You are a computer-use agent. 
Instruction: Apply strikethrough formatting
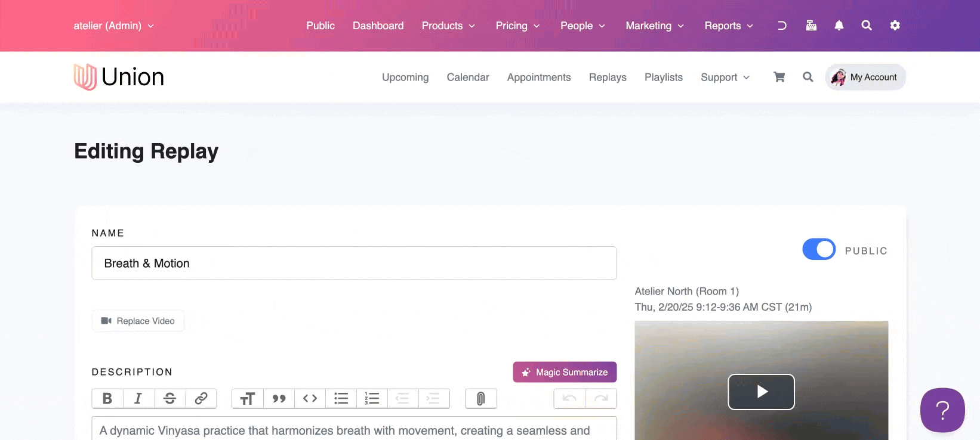point(170,398)
